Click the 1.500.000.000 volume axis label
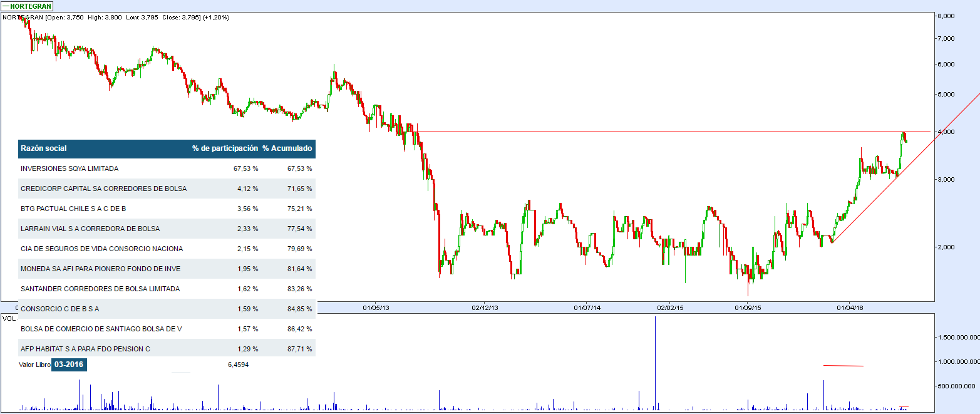Viewport: 980px width, 414px height. tap(958, 338)
